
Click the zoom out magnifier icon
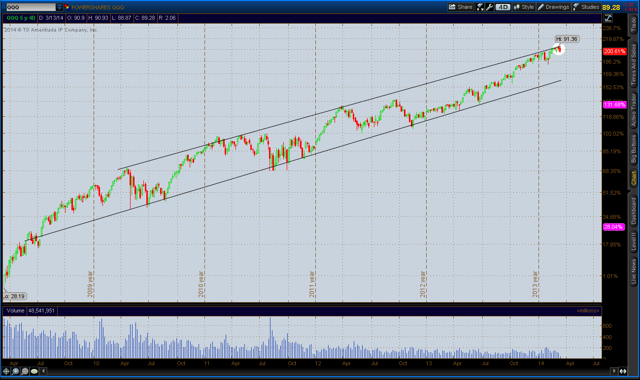pos(24,371)
